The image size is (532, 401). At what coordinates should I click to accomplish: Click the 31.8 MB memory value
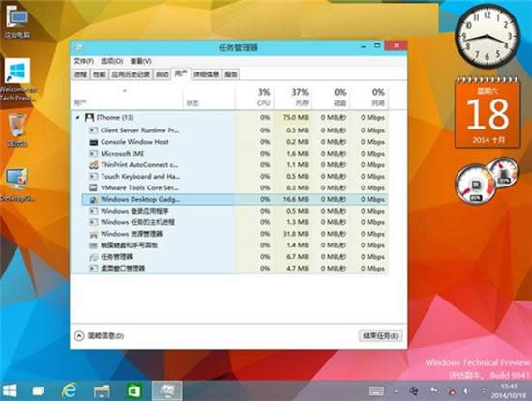point(296,234)
